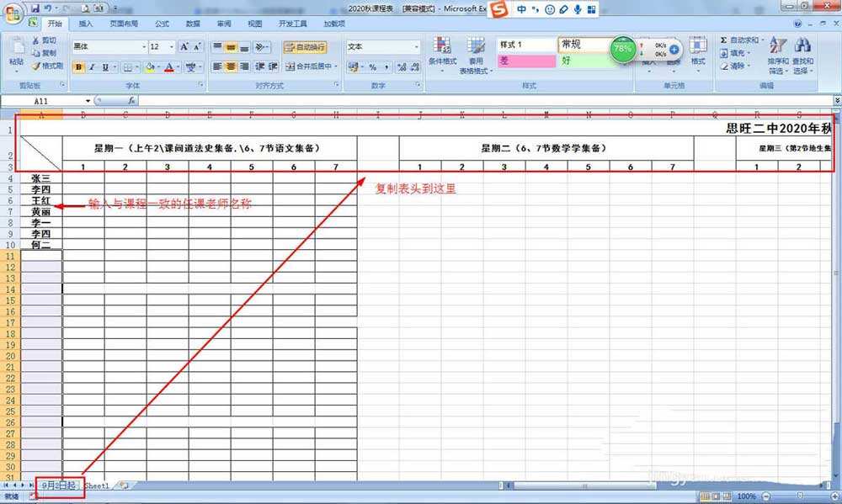Align text right
842x504 pixels.
(x=244, y=66)
